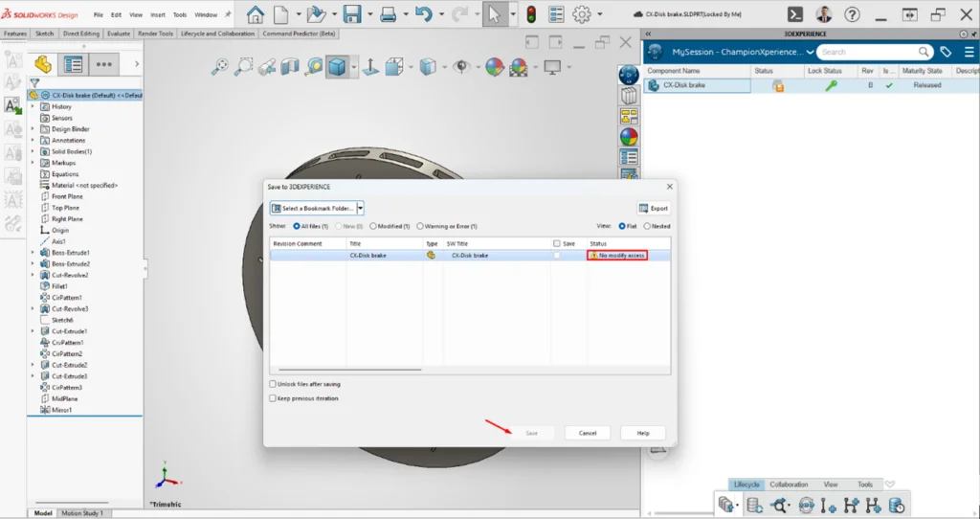This screenshot has width=980, height=519.
Task: Click the Export button
Action: pyautogui.click(x=653, y=208)
